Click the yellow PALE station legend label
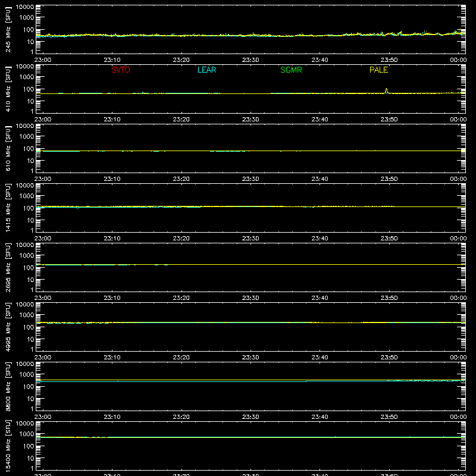Viewport: 476px width, 476px height. coord(378,70)
